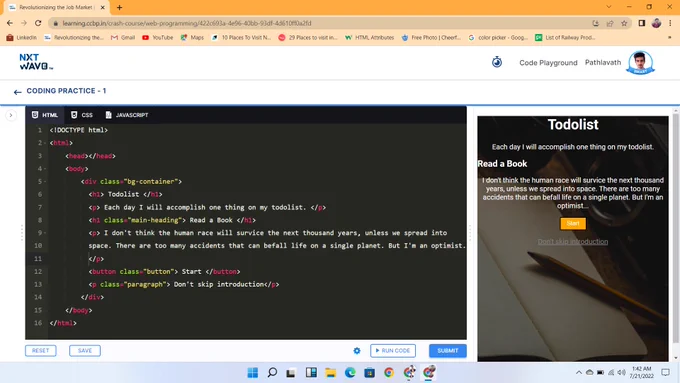Image resolution: width=680 pixels, height=383 pixels.
Task: Open Windows Start menu
Action: click(252, 373)
